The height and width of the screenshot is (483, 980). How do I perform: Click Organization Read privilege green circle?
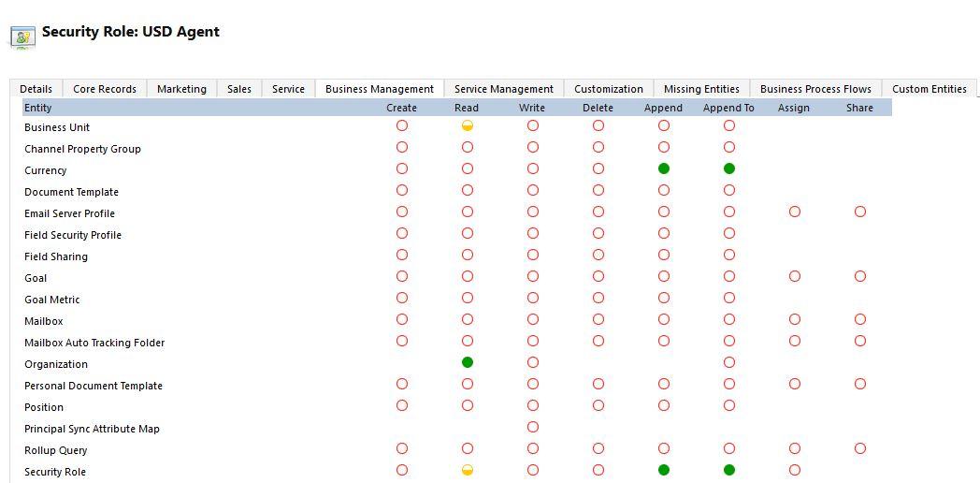pos(468,362)
